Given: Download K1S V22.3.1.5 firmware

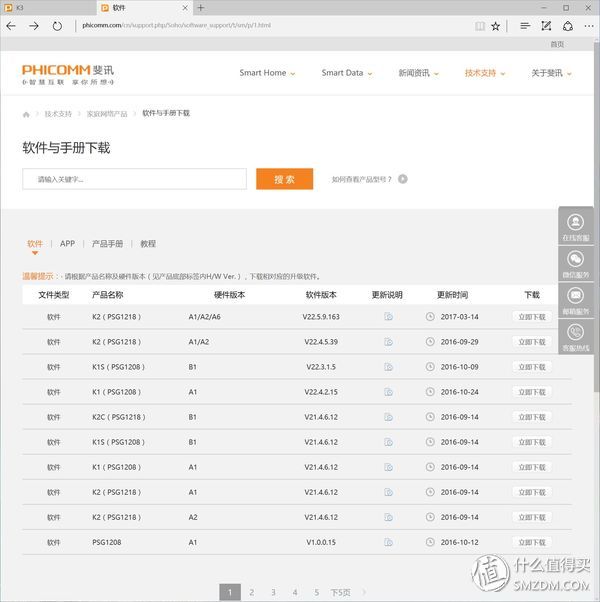Looking at the screenshot, I should click(532, 367).
